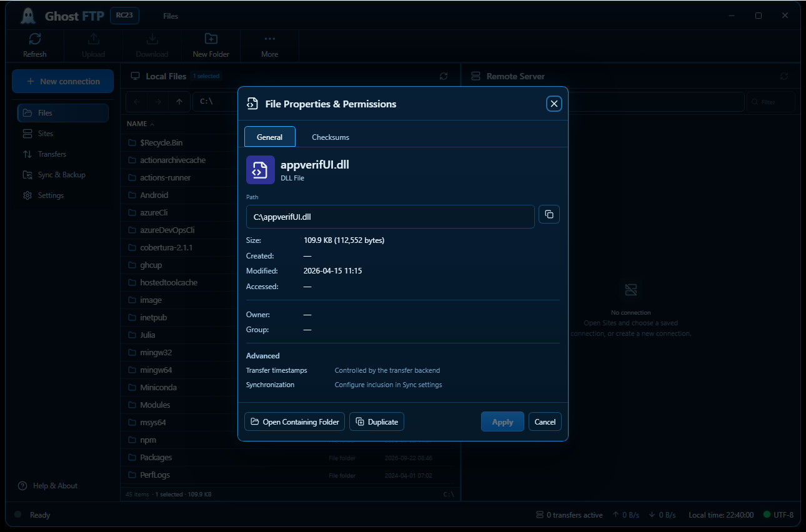Image resolution: width=806 pixels, height=532 pixels.
Task: Create a New Folder from the toolbar
Action: pos(211,46)
